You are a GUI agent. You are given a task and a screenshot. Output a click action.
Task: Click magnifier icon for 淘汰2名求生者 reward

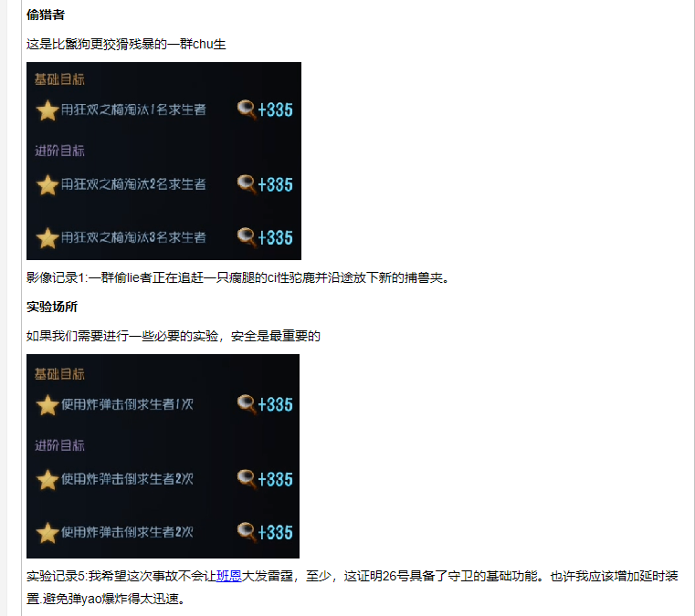pos(247,184)
